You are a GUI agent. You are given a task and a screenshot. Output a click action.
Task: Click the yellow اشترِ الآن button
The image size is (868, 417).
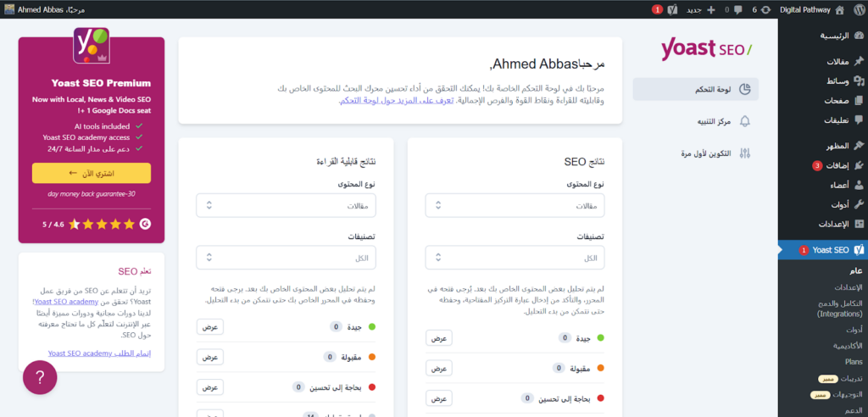point(91,173)
